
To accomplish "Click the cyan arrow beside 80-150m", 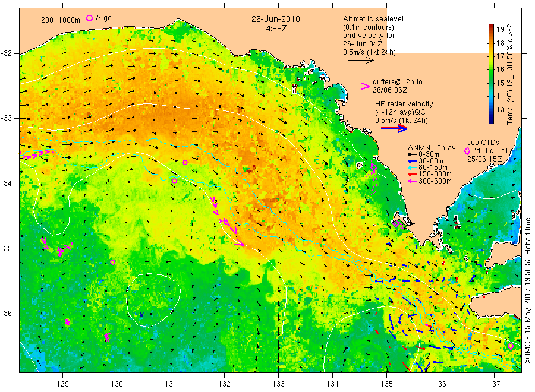I will [x=412, y=167].
